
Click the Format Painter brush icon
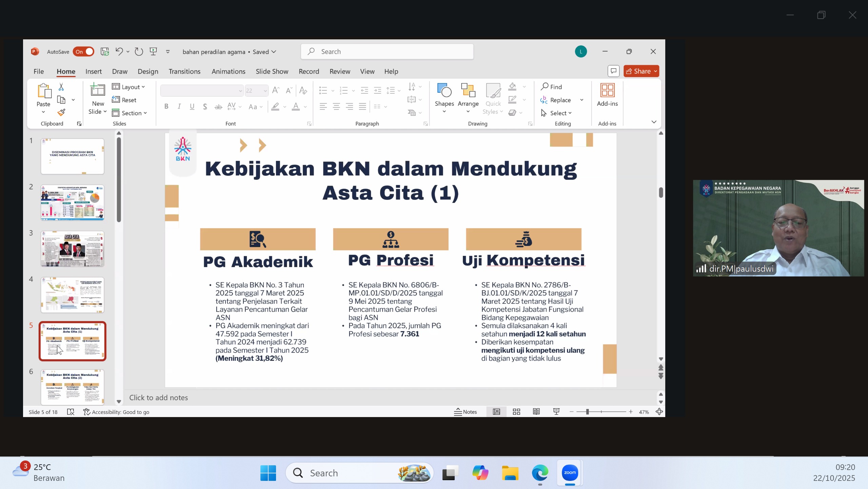61,112
